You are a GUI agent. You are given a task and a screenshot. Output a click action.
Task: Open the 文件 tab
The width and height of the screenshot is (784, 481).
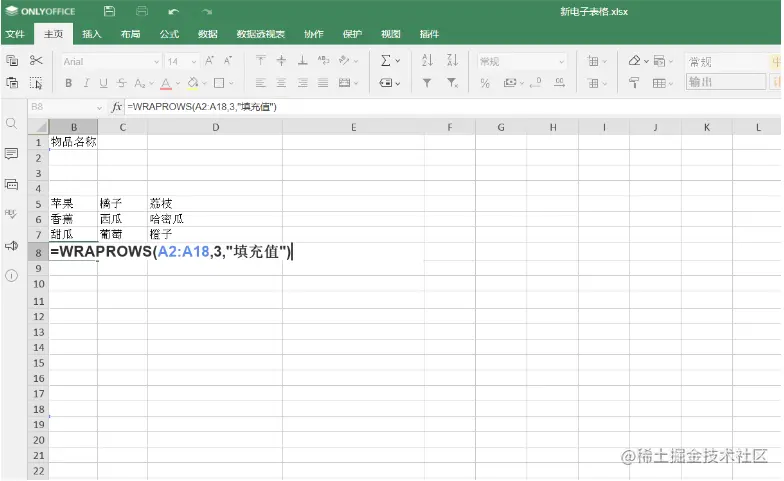pyautogui.click(x=15, y=34)
